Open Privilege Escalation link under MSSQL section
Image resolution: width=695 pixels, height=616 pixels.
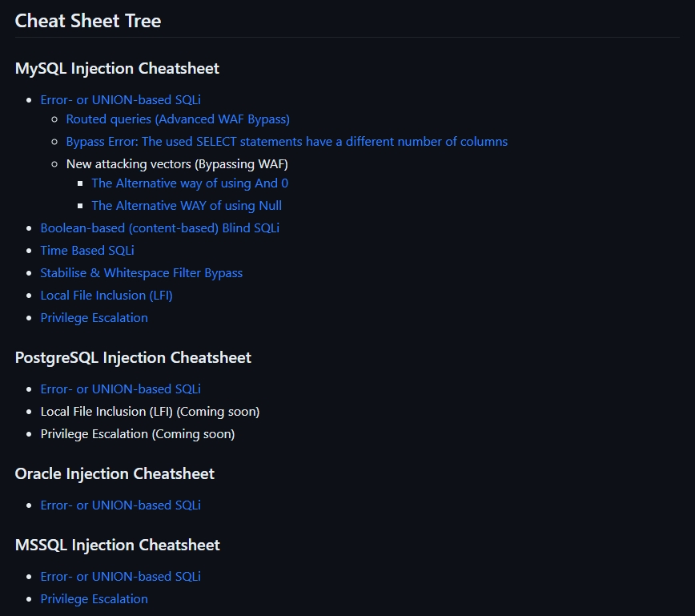tap(94, 598)
